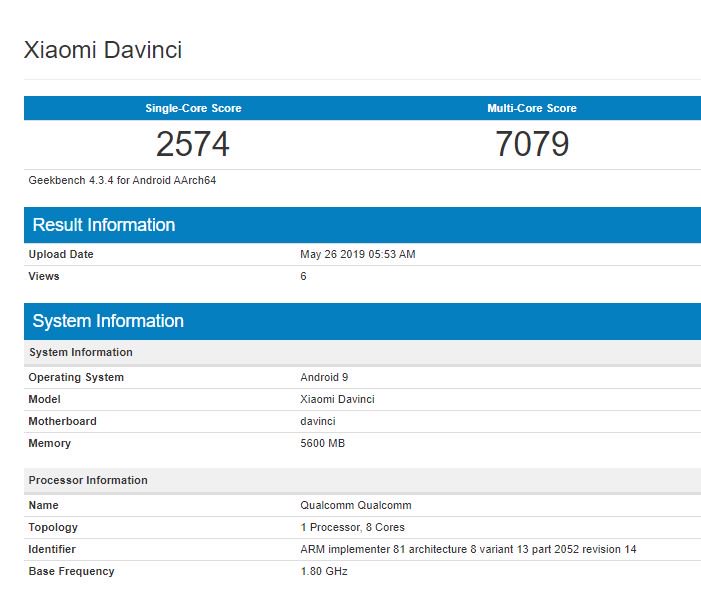
Task: Click the Xiaomi Davinci page title
Action: click(103, 50)
